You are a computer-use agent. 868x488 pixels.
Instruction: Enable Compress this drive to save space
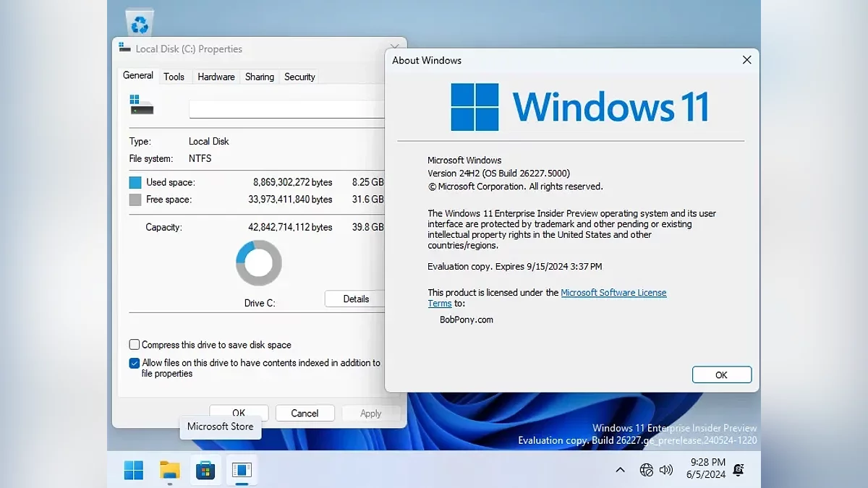pyautogui.click(x=135, y=345)
